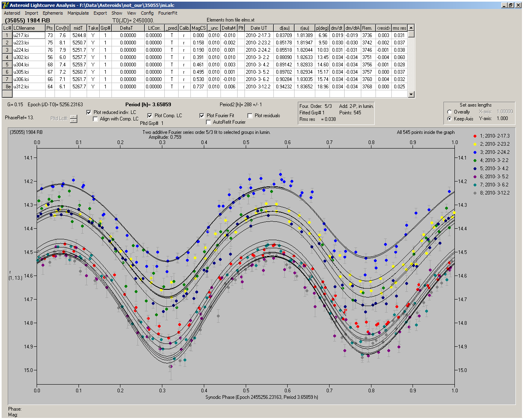The width and height of the screenshot is (524, 420).
Task: Click the u304.lci filename cell
Action: click(28, 65)
